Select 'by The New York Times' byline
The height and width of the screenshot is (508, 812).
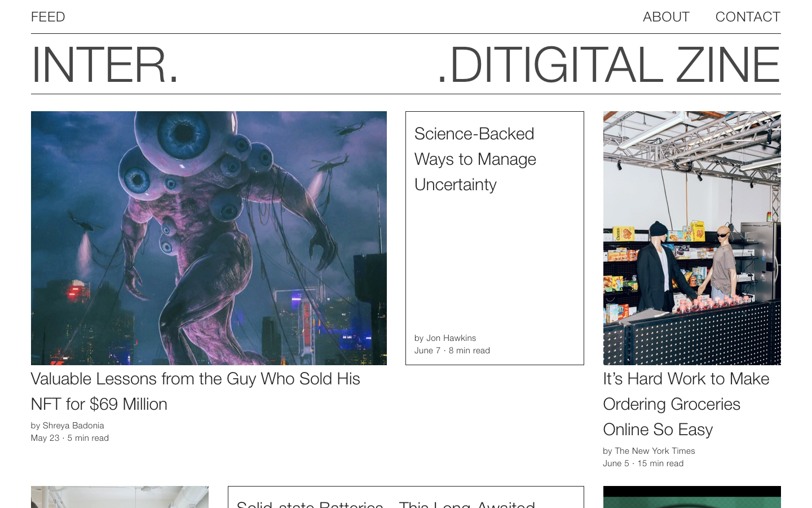point(649,451)
